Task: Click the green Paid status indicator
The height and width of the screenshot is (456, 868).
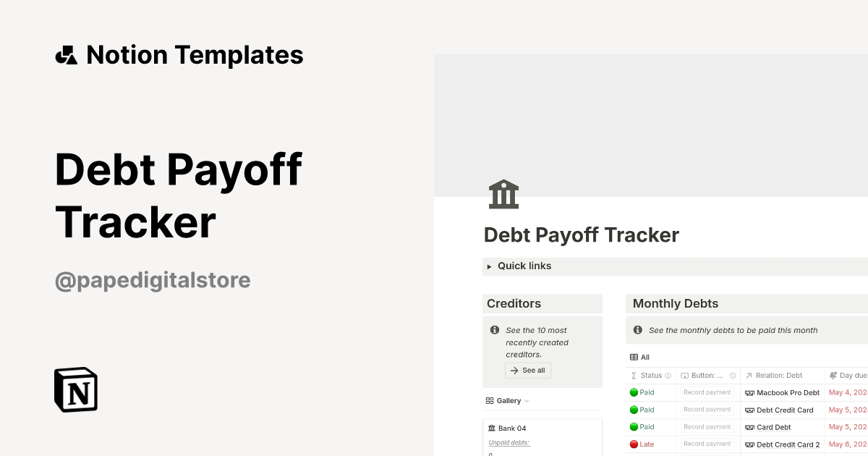Action: (634, 392)
